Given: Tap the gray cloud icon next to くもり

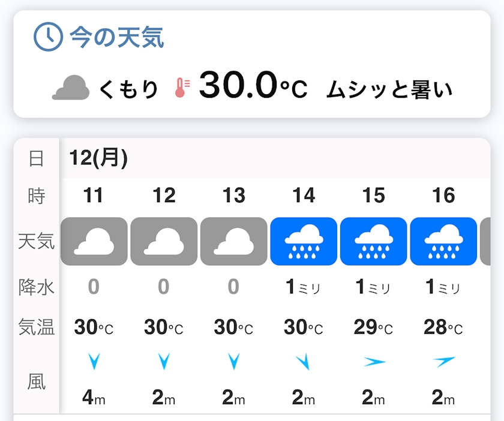Looking at the screenshot, I should click(x=71, y=88).
